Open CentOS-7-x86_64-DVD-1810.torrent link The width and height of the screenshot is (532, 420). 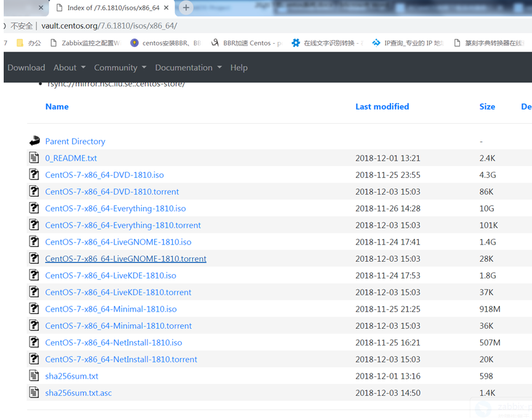coord(112,192)
